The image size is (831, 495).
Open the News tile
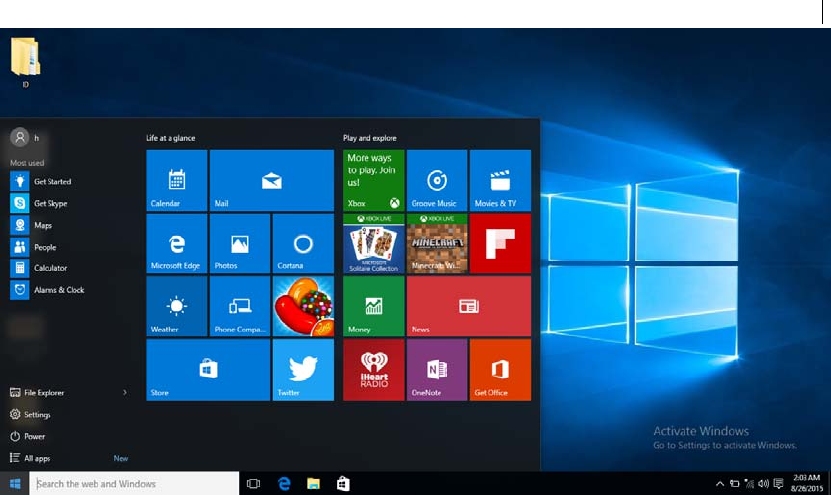click(x=468, y=306)
